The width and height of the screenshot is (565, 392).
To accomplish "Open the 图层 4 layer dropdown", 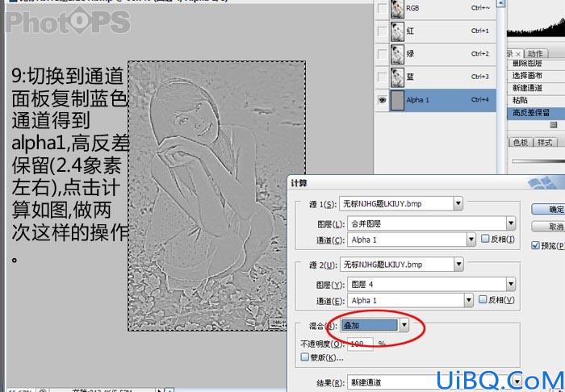I will tap(511, 285).
